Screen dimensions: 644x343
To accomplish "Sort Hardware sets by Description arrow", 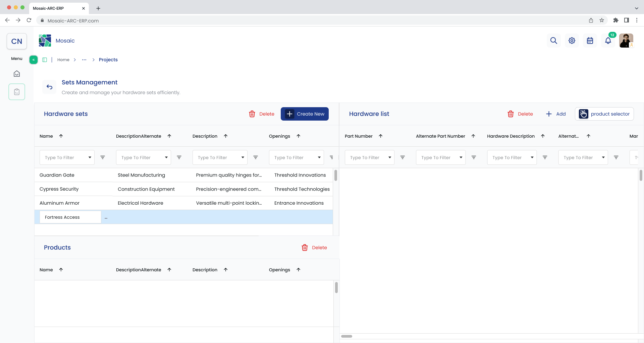I will point(226,136).
